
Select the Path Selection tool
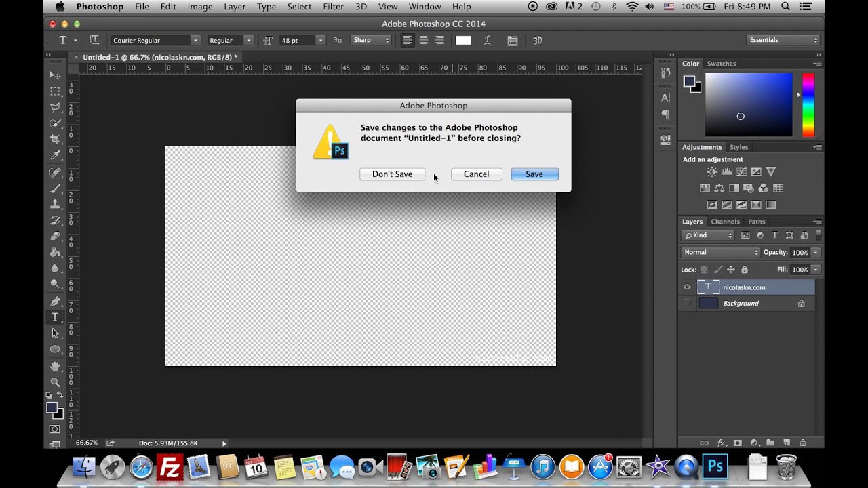[55, 333]
